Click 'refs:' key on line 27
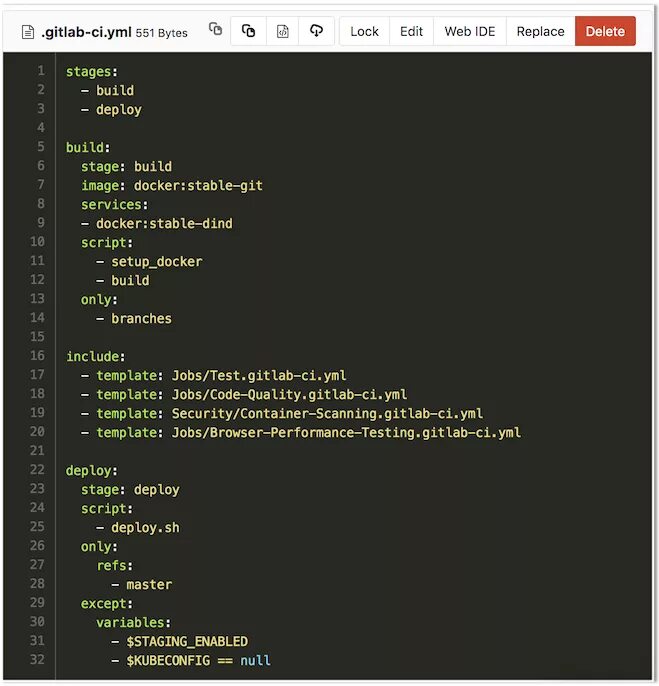Image resolution: width=659 pixels, height=686 pixels. pos(115,566)
